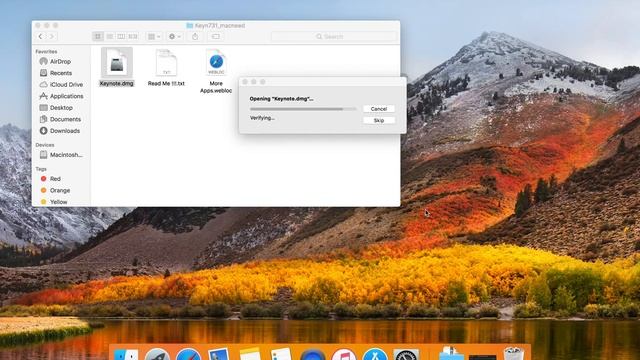Open App Store from the Dock
640x360 pixels.
tap(375, 354)
